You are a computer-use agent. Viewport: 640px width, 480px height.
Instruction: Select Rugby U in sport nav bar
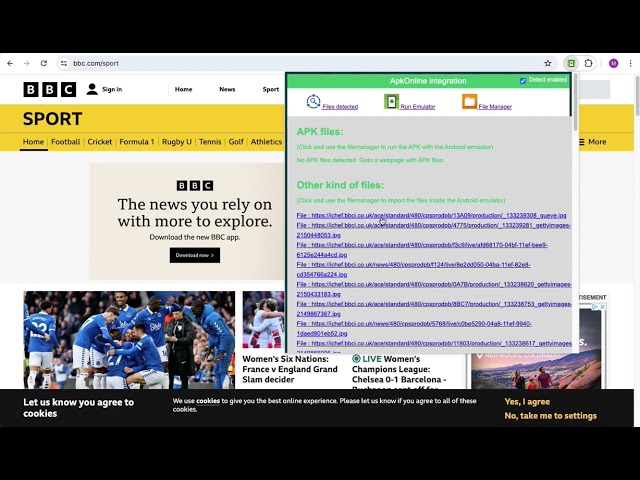tap(177, 142)
